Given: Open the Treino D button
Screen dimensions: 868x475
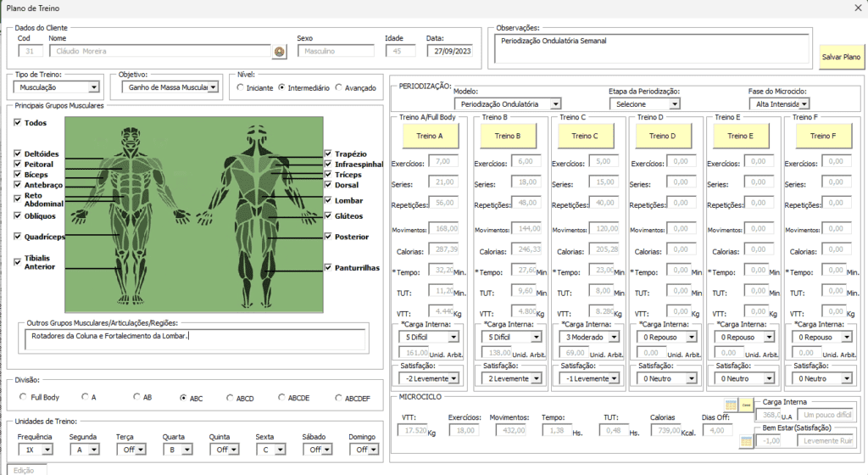Looking at the screenshot, I should [663, 136].
